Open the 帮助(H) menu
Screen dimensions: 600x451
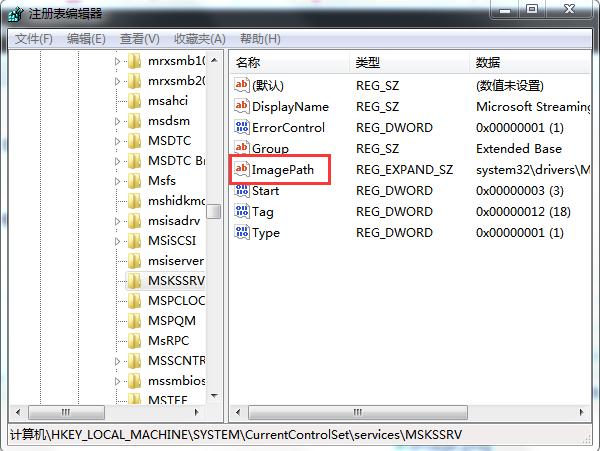pos(260,39)
